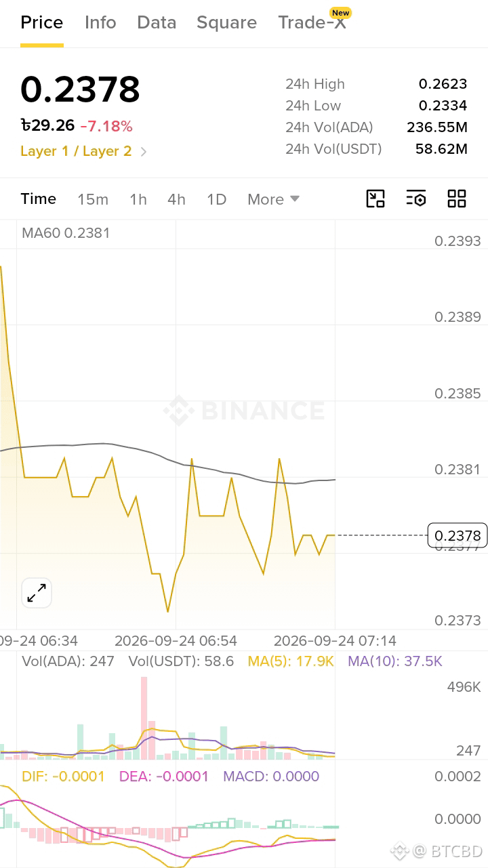Select the 4h chart interval
This screenshot has width=488, height=868.
coord(176,199)
